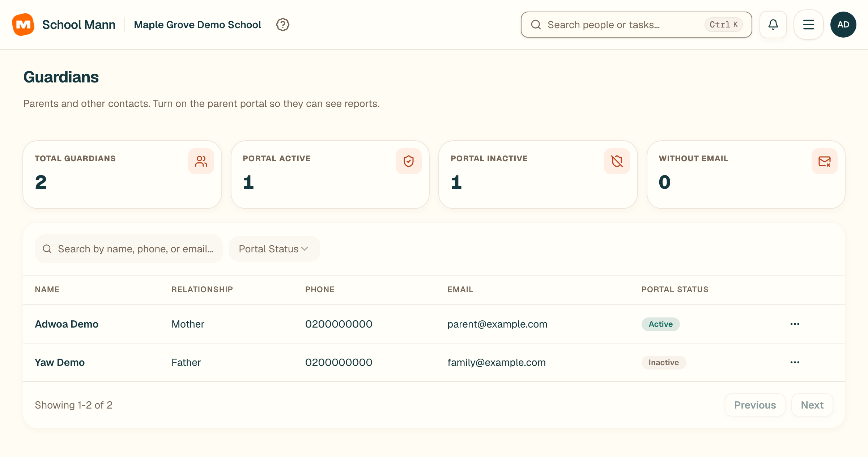Click the Without Email envelope icon
The width and height of the screenshot is (868, 457).
(825, 161)
